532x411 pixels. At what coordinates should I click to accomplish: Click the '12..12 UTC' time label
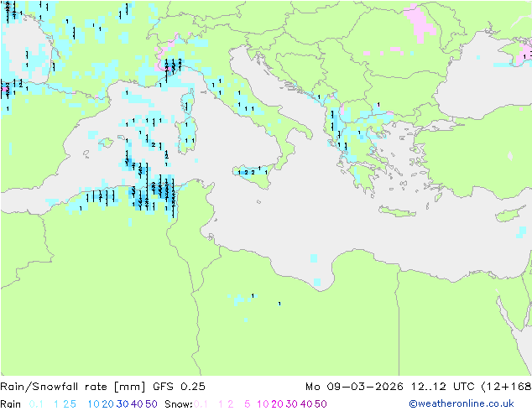[443, 387]
